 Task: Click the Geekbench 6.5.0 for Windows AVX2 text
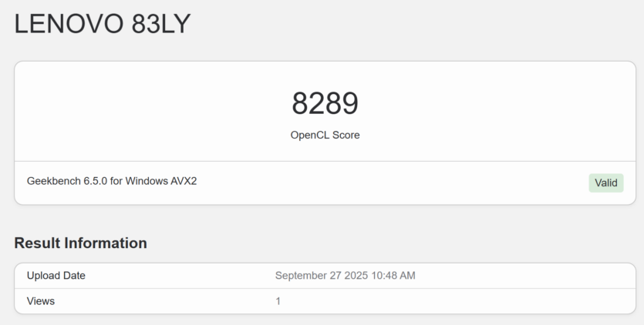point(112,181)
